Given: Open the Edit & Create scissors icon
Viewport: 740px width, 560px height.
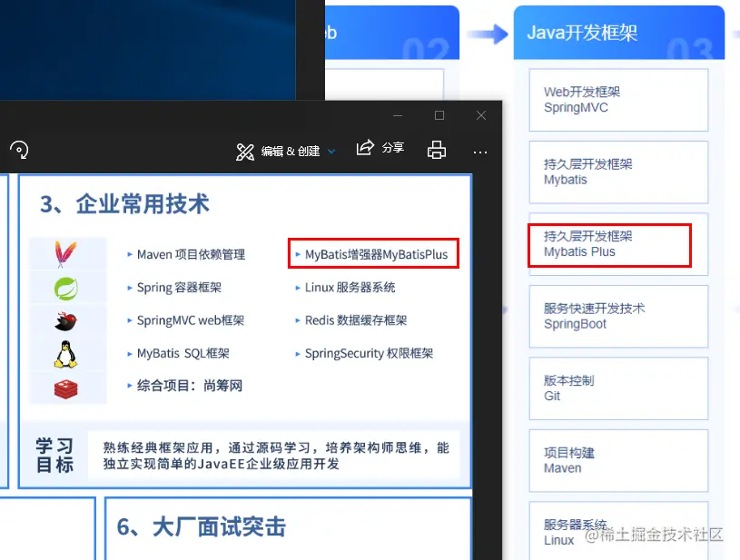Looking at the screenshot, I should pos(245,152).
